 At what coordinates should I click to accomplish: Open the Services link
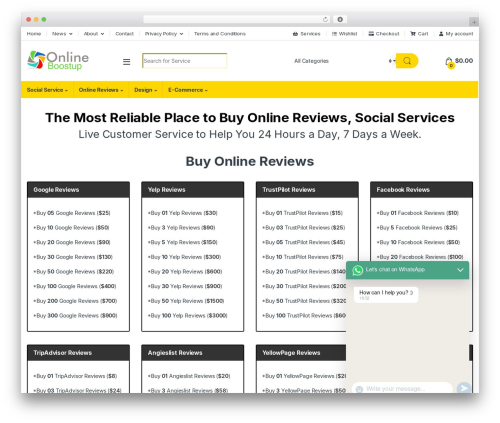(x=306, y=34)
